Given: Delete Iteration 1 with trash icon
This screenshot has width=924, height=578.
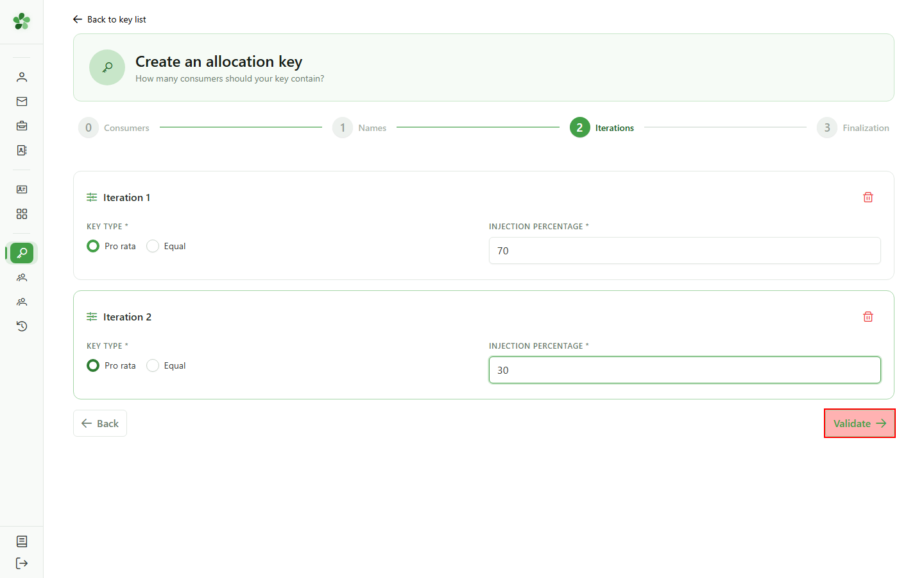Looking at the screenshot, I should 868,197.
